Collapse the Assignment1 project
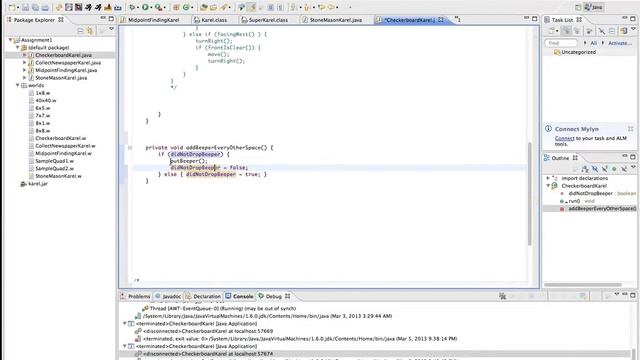Screen dimensions: 640x360 (x=10, y=40)
